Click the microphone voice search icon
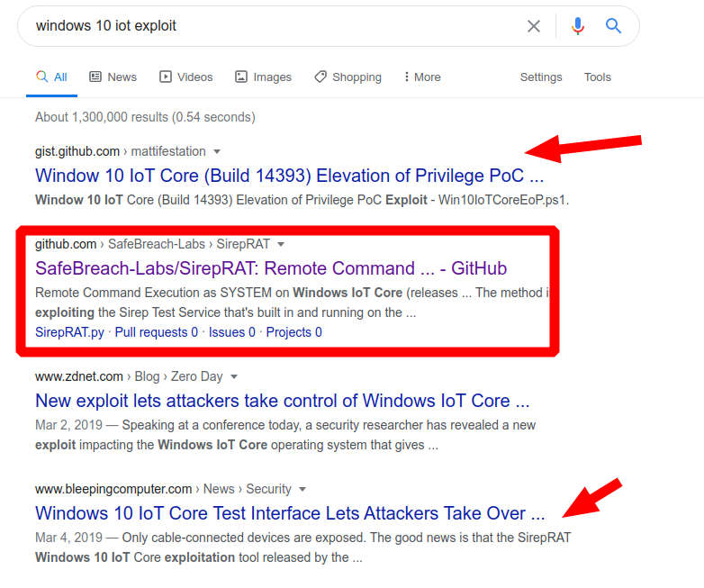704x588 pixels. tap(578, 26)
